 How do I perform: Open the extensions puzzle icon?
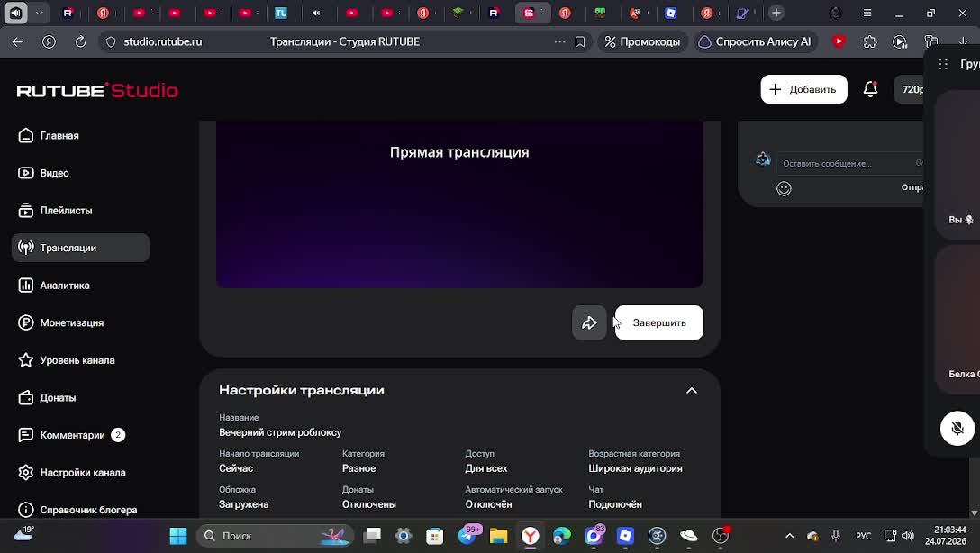coord(870,41)
